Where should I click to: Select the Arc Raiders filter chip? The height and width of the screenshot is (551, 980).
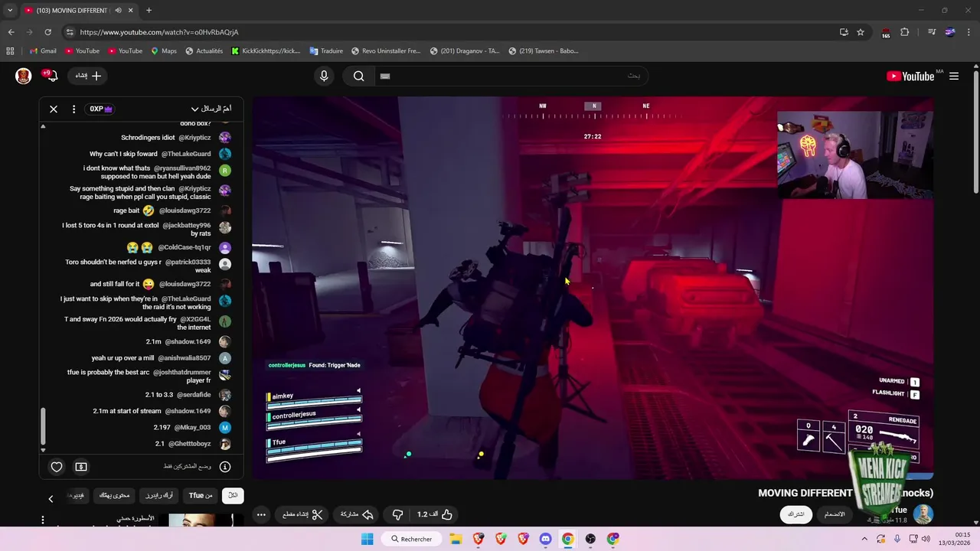coord(159,495)
